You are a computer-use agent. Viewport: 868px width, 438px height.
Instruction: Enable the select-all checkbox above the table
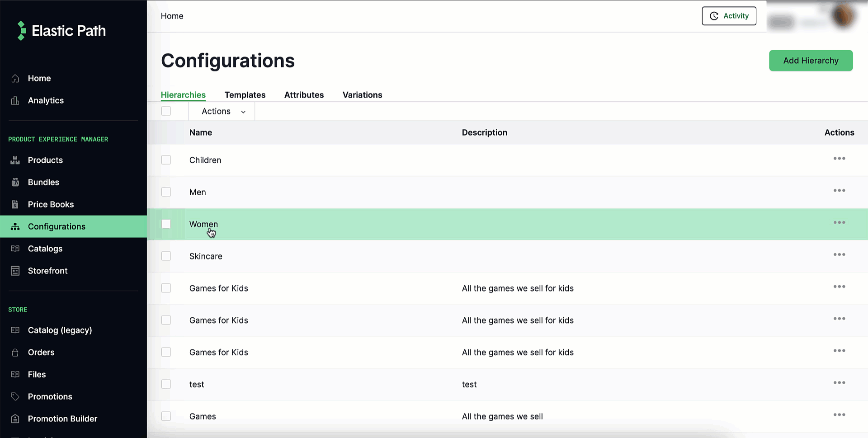(166, 111)
